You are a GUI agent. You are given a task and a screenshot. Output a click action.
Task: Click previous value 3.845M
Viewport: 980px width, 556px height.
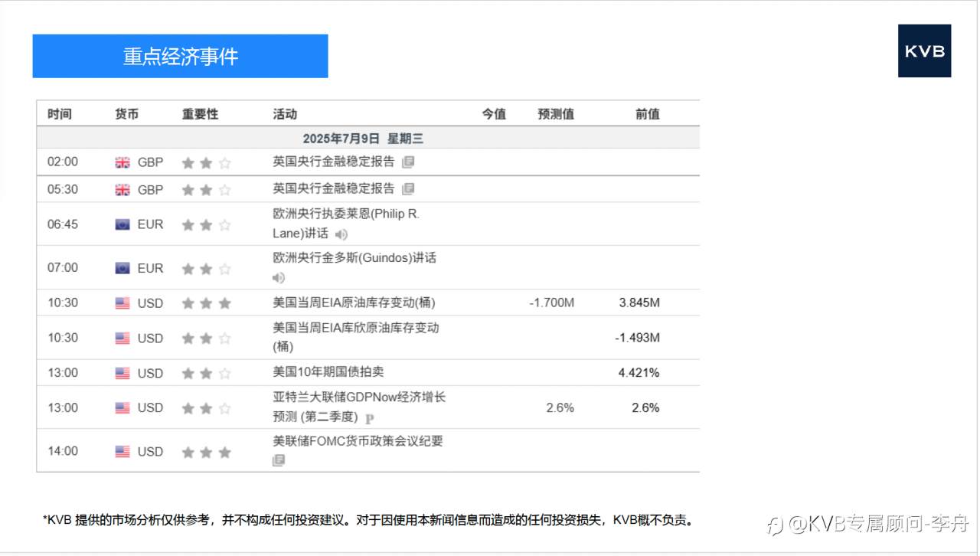tap(639, 303)
